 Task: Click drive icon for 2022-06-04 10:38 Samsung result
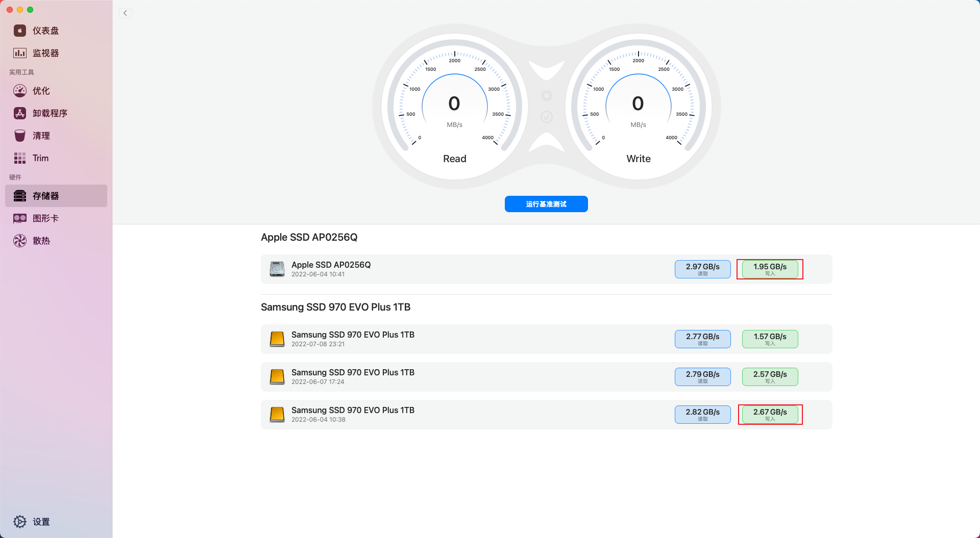277,415
